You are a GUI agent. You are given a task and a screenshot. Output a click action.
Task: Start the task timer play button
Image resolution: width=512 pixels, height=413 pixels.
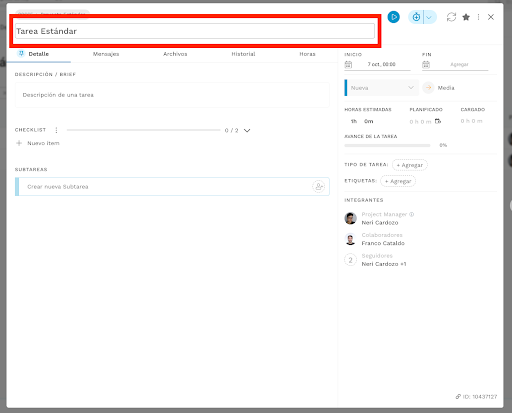(393, 17)
